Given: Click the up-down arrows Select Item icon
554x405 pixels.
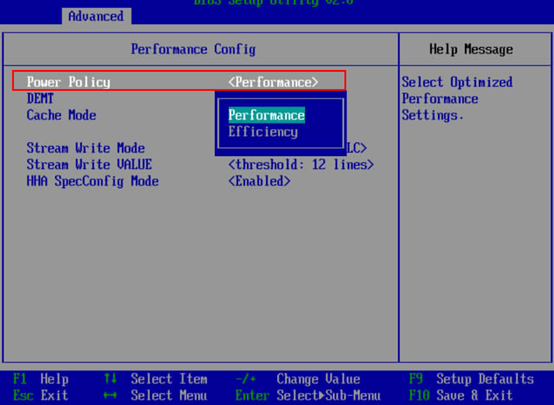Looking at the screenshot, I should (110, 379).
